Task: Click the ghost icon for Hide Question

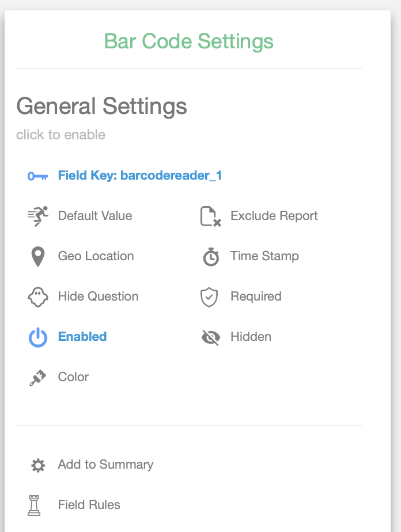Action: pos(37,297)
